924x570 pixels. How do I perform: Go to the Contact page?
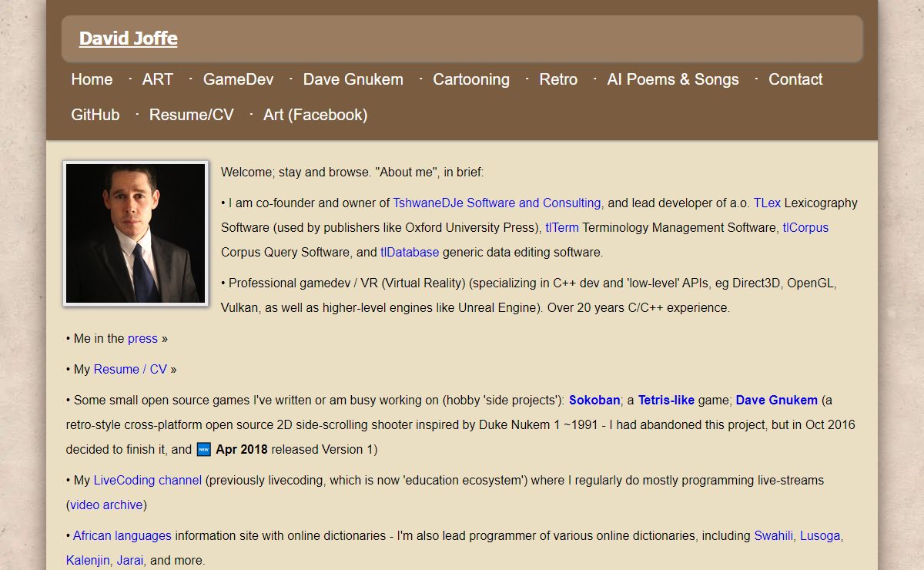[795, 79]
